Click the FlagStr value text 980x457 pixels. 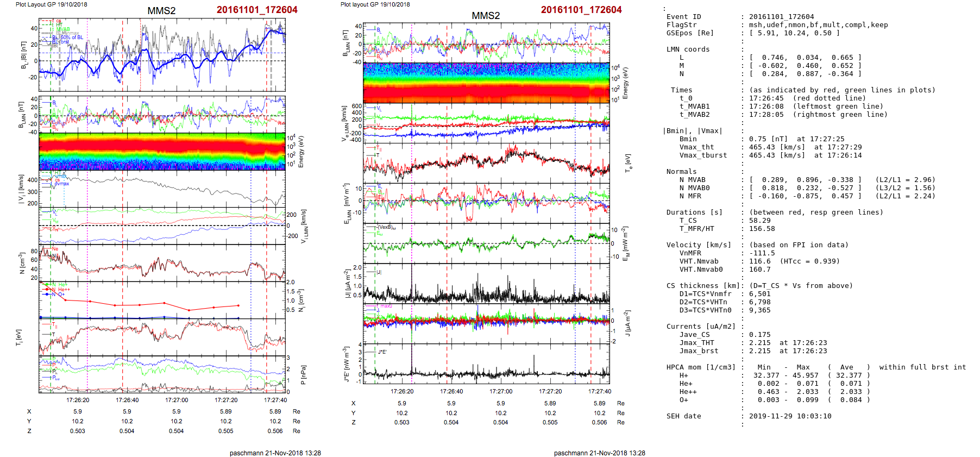coord(818,25)
